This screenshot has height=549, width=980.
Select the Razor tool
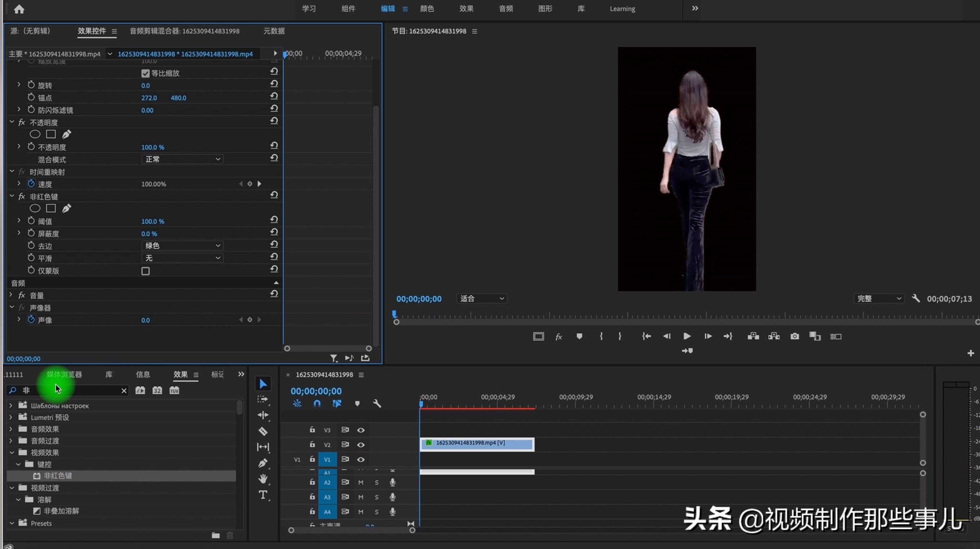coord(263,431)
